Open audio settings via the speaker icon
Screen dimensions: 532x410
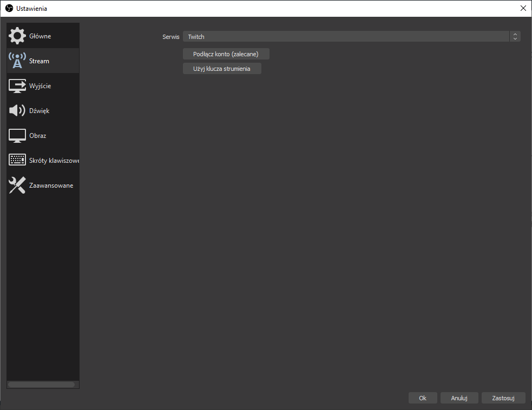(x=17, y=111)
